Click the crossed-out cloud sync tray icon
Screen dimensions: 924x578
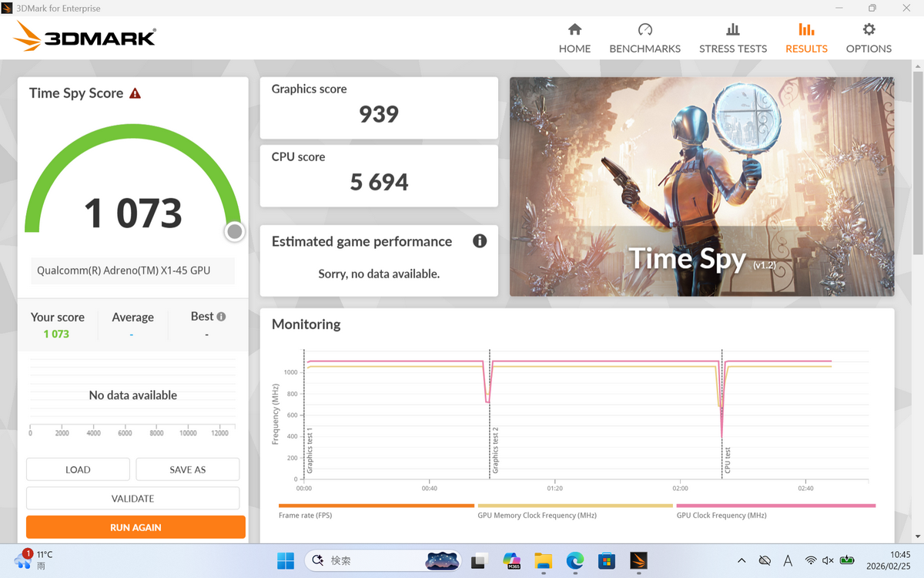pyautogui.click(x=765, y=560)
